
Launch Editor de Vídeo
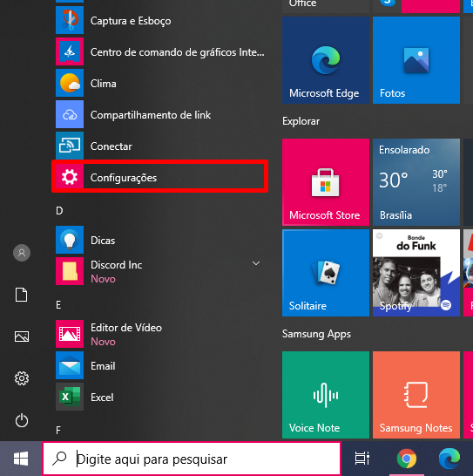[160, 334]
